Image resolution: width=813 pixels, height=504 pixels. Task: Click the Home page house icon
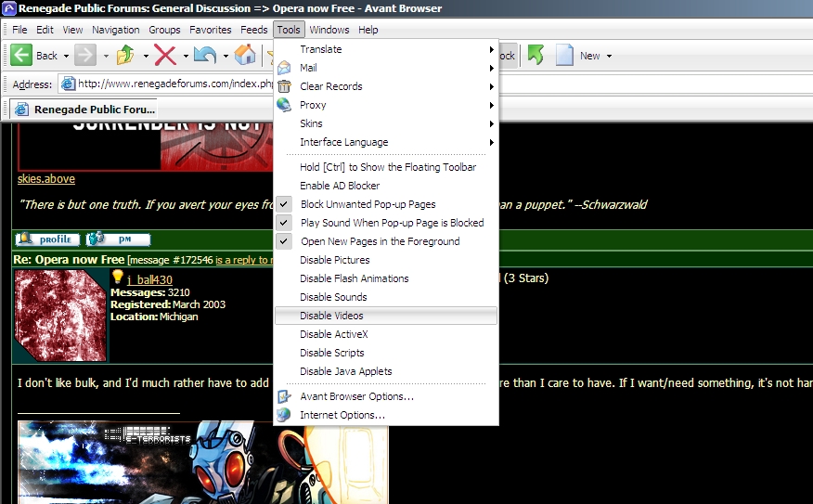click(245, 56)
